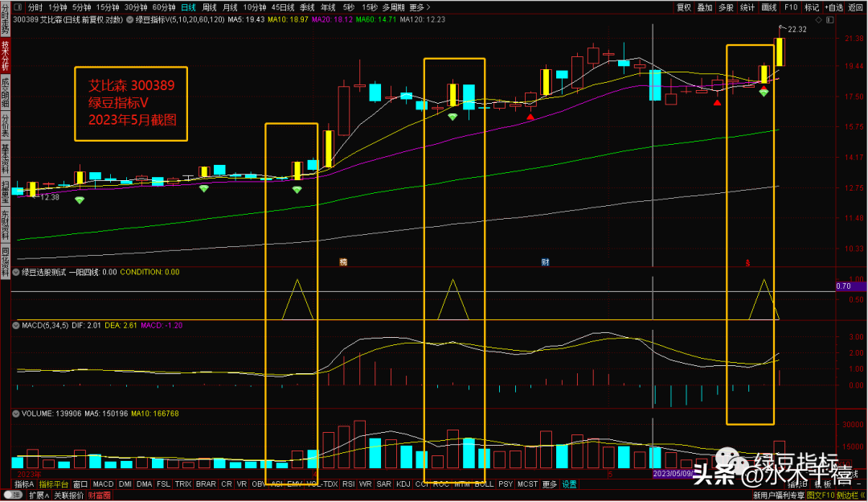Toggle 复权 price adjustment
Image resolution: width=868 pixels, height=502 pixels.
pyautogui.click(x=683, y=6)
